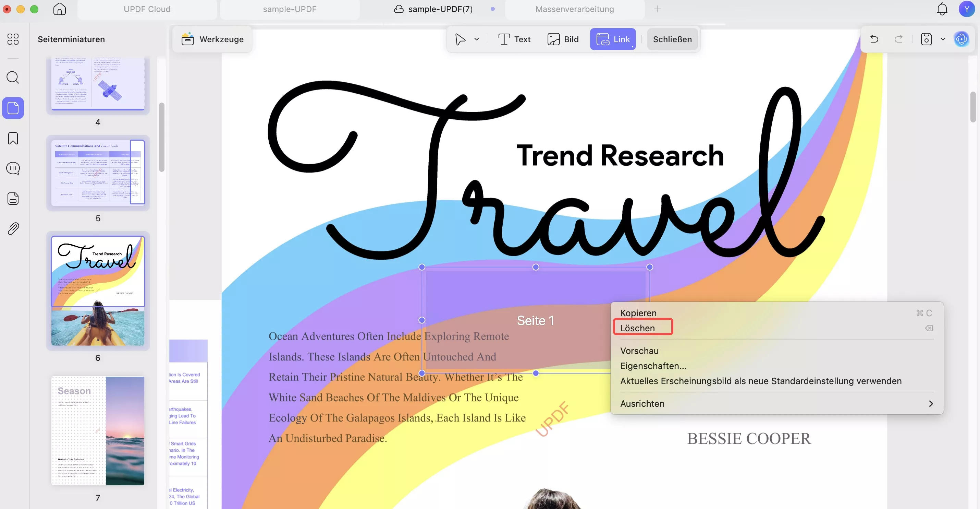Image resolution: width=980 pixels, height=509 pixels.
Task: Expand the pointer tool dropdown arrow
Action: [477, 39]
